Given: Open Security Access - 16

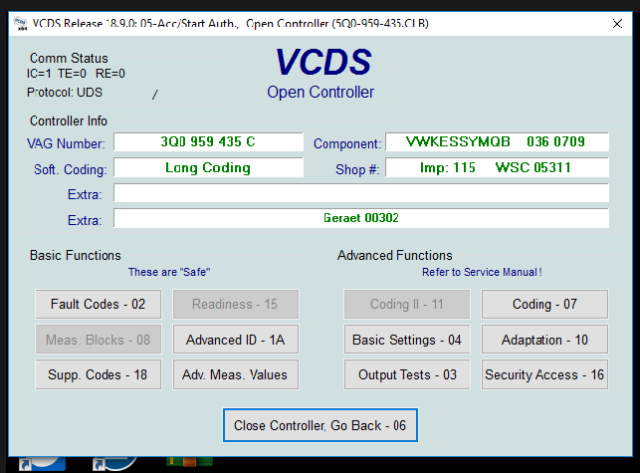Looking at the screenshot, I should 545,375.
